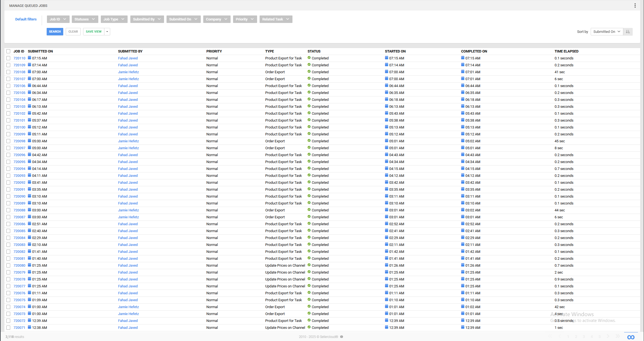The height and width of the screenshot is (341, 644).
Task: Click calendar icon for job 720110 submitted time
Action: coord(29,58)
